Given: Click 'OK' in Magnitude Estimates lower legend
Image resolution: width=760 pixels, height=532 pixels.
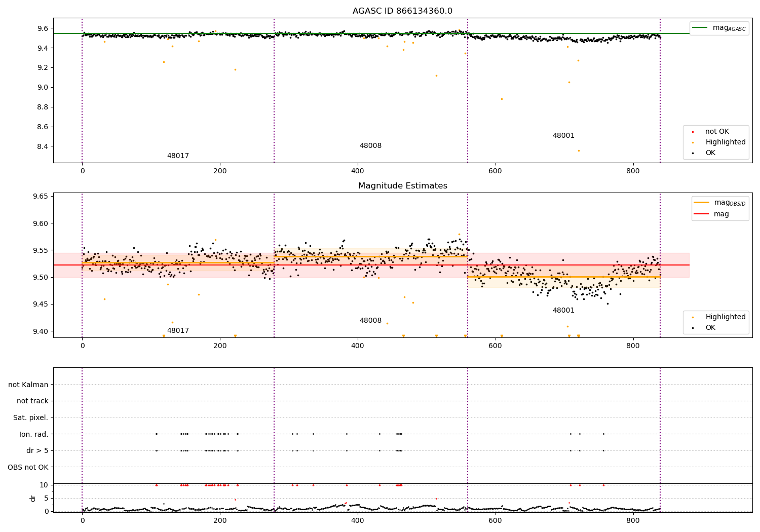Looking at the screenshot, I should 710,328.
